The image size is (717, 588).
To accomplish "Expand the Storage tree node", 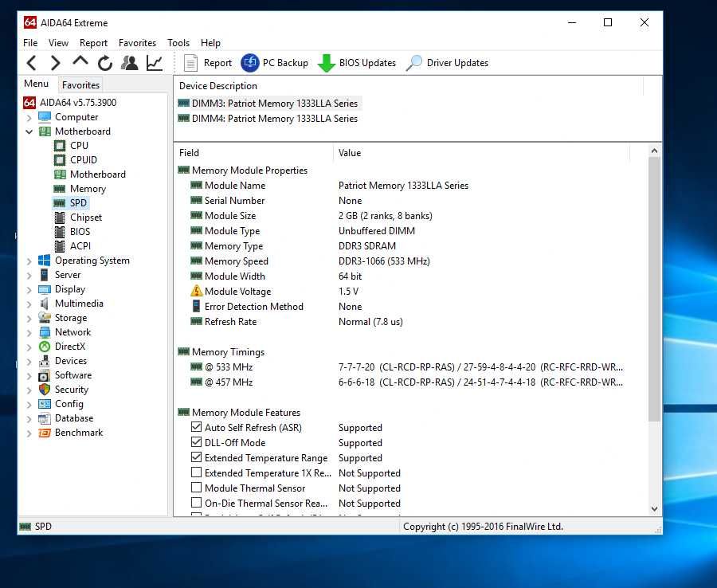I will (29, 318).
